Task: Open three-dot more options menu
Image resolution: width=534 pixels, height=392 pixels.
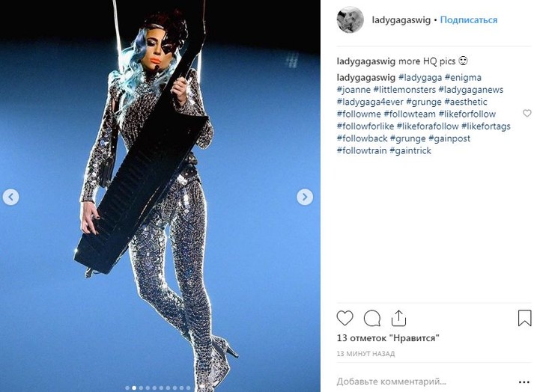Action: click(x=524, y=382)
